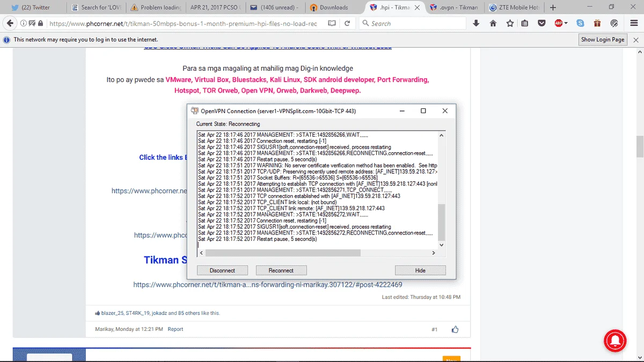Click the 'Monday at 12:21 PM' timestamp
This screenshot has width=644, height=362.
tap(140, 329)
